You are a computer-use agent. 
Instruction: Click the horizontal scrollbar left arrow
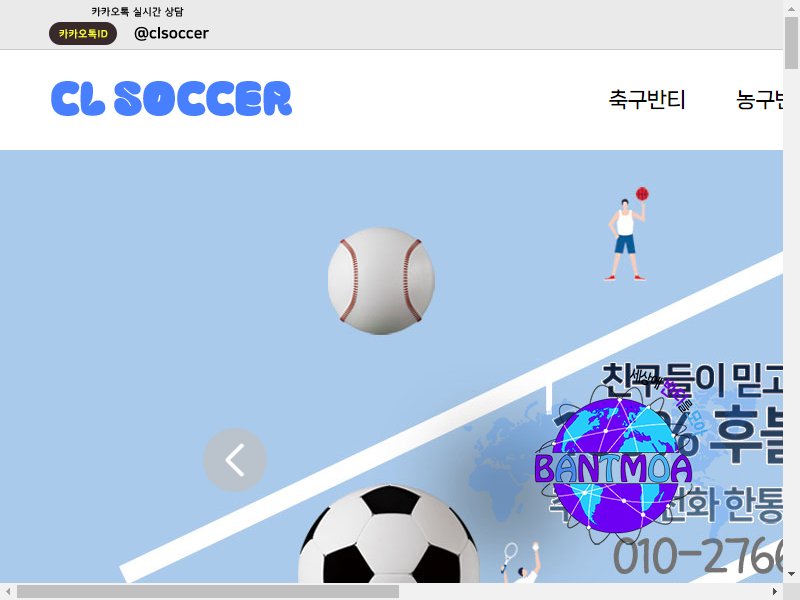[8, 591]
